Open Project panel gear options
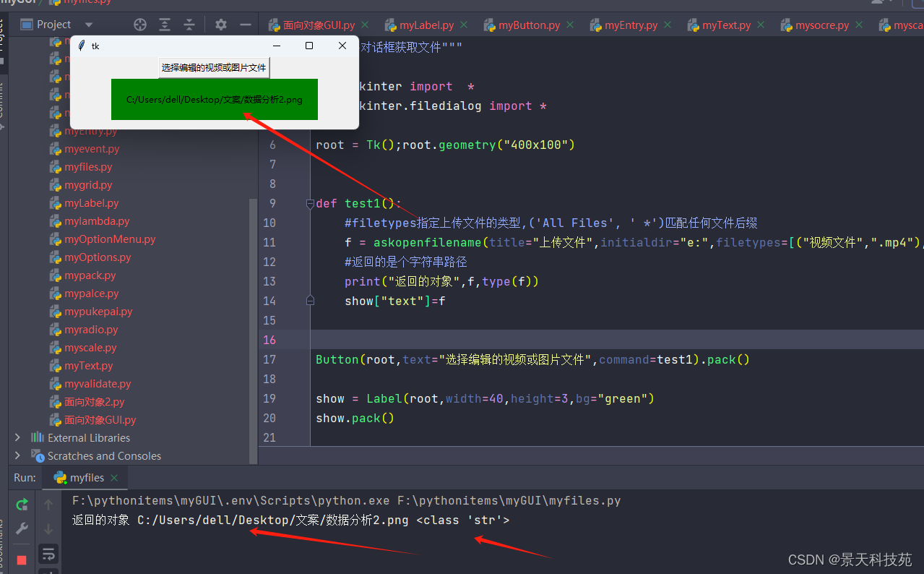This screenshot has width=924, height=574. coord(221,25)
